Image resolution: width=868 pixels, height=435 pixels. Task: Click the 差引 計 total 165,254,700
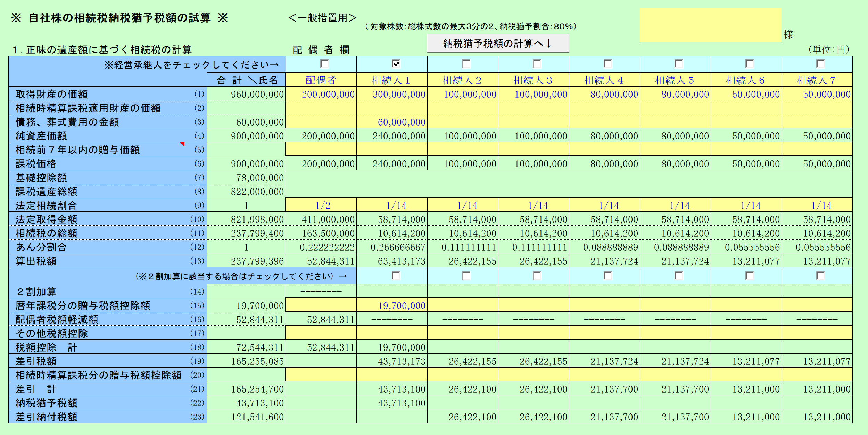(x=246, y=388)
